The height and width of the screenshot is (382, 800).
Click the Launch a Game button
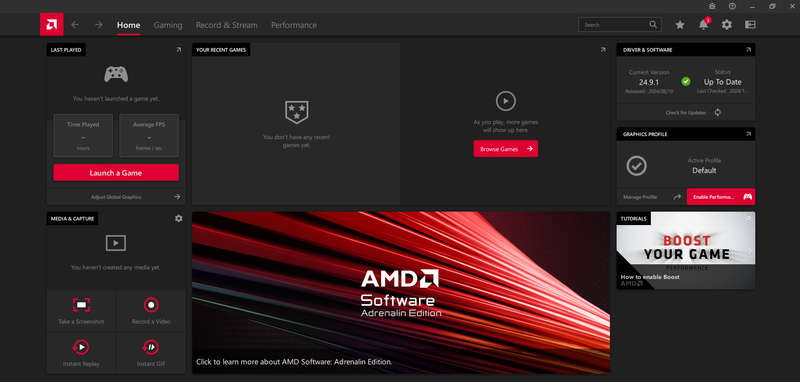[x=116, y=172]
